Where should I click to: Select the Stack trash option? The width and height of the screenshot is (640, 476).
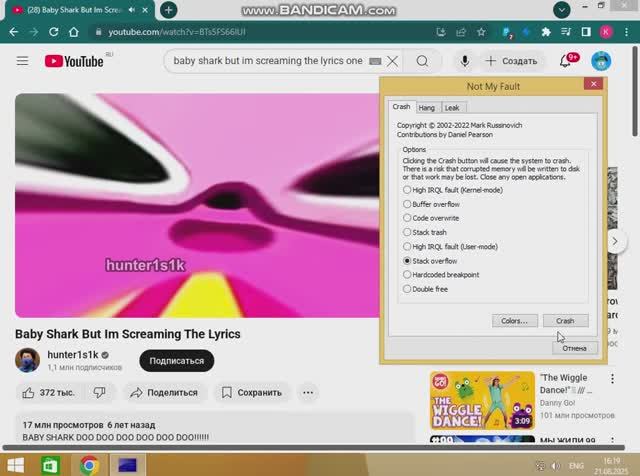pyautogui.click(x=424, y=232)
